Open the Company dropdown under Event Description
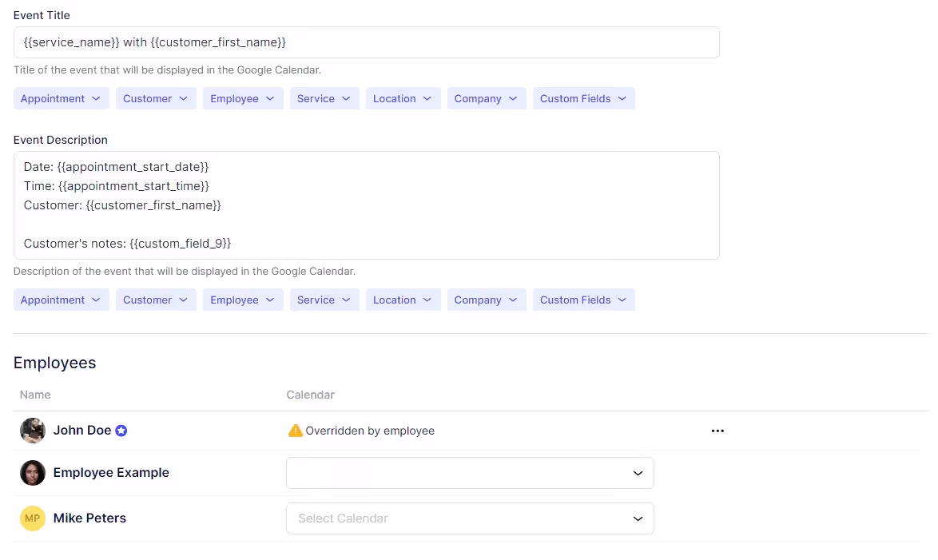938x560 pixels. coord(487,300)
